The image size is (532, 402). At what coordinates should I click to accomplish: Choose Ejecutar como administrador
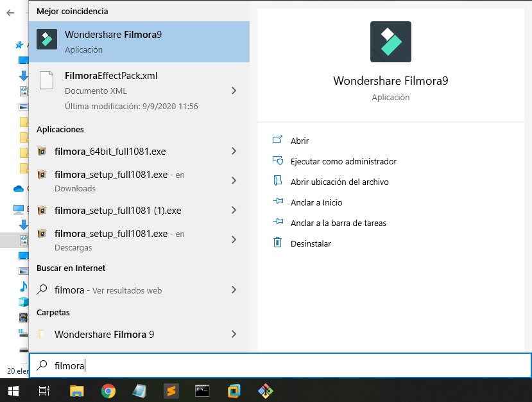click(x=343, y=161)
